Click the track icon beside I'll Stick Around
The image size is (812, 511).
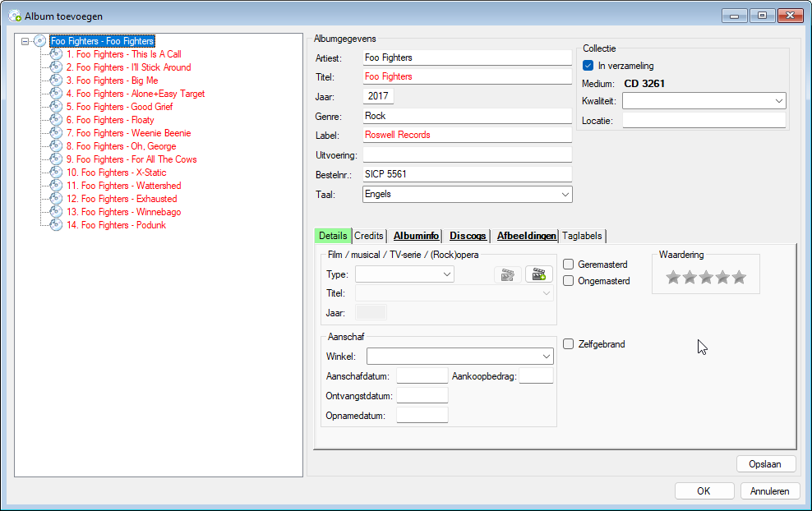(x=56, y=67)
